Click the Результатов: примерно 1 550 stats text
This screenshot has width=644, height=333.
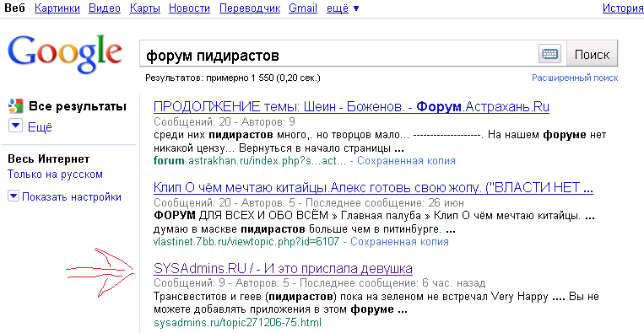pos(233,78)
